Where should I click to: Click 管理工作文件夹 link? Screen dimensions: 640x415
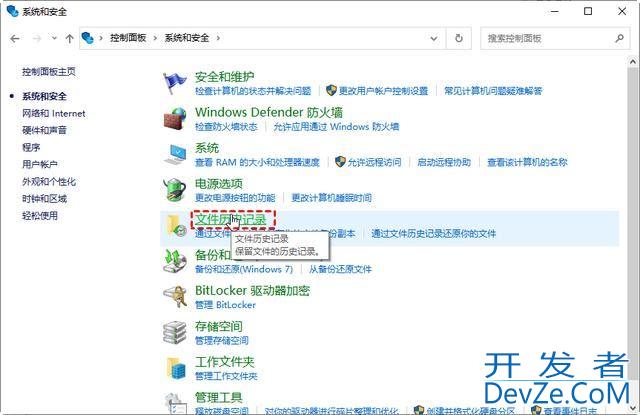click(x=226, y=376)
